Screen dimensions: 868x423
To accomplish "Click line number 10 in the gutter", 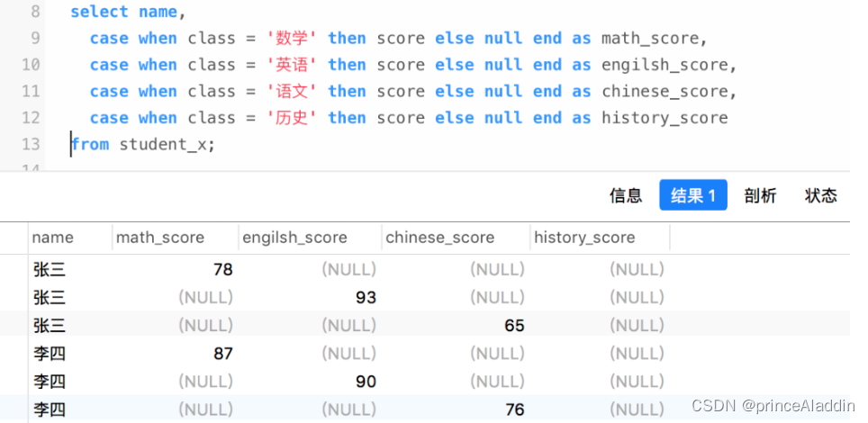I will [x=31, y=65].
